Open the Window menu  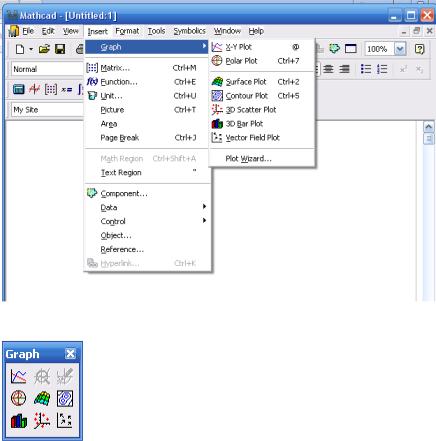227,31
